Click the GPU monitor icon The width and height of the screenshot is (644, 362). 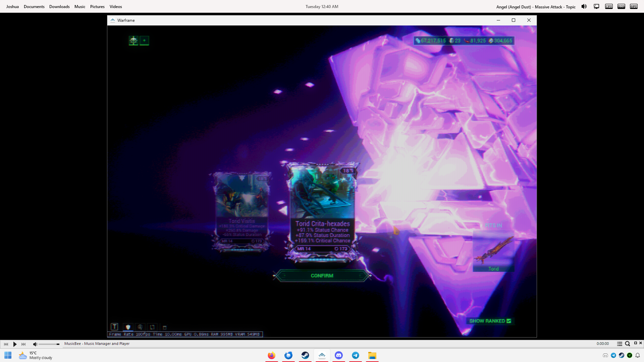pos(633,6)
